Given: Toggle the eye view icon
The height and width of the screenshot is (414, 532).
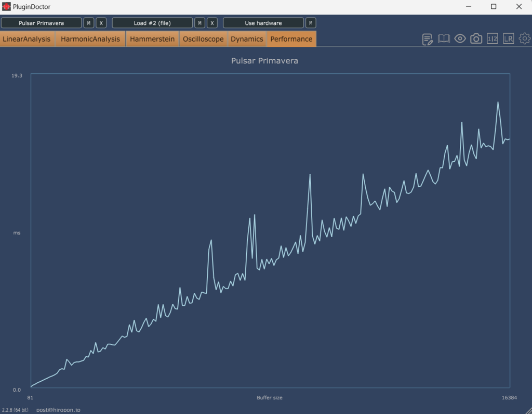Looking at the screenshot, I should pos(460,38).
